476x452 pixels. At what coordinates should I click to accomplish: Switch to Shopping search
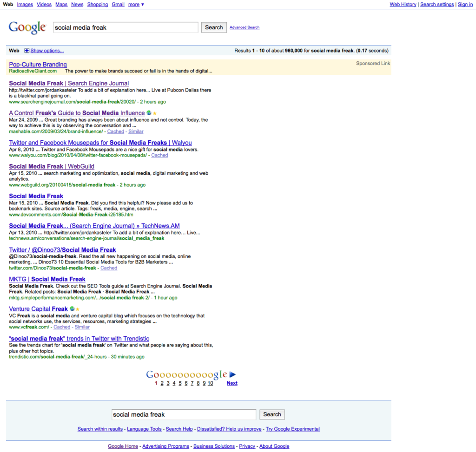(x=98, y=5)
